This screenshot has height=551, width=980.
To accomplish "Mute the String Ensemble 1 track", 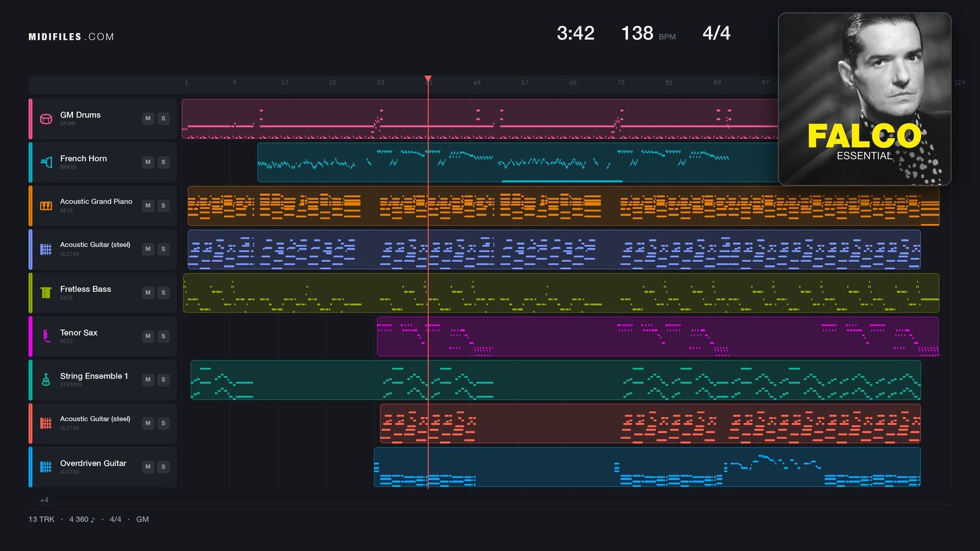I will point(148,379).
